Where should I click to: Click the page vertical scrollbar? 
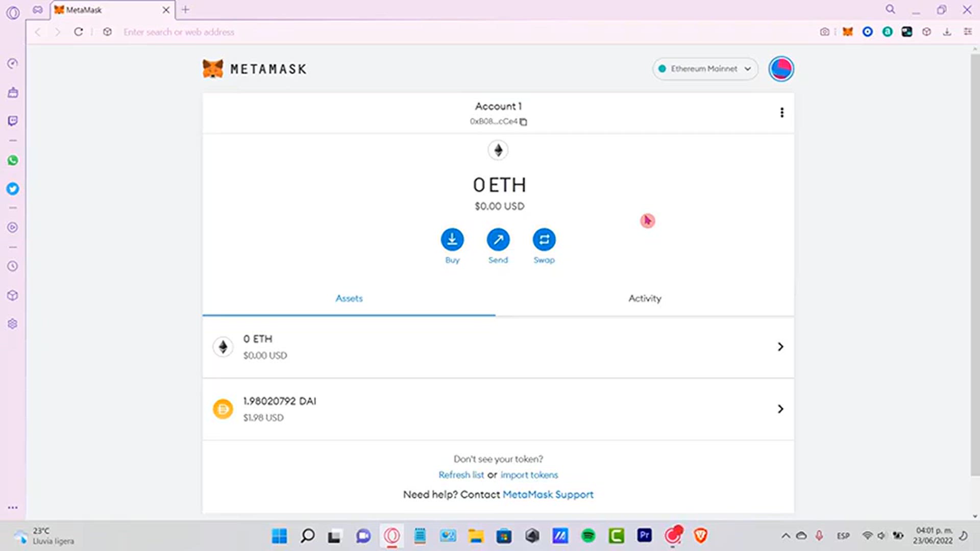[x=974, y=265]
